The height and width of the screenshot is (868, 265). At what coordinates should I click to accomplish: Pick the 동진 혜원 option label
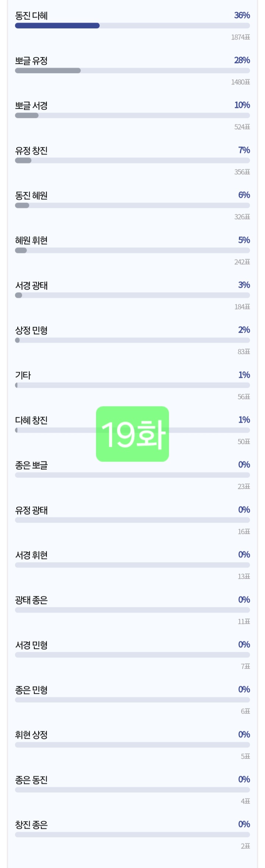tap(31, 196)
